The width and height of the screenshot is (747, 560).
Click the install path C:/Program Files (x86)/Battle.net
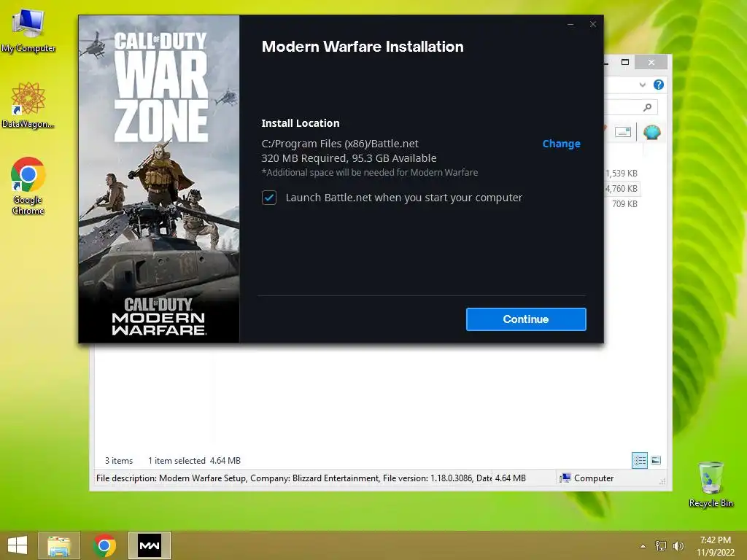(x=340, y=144)
